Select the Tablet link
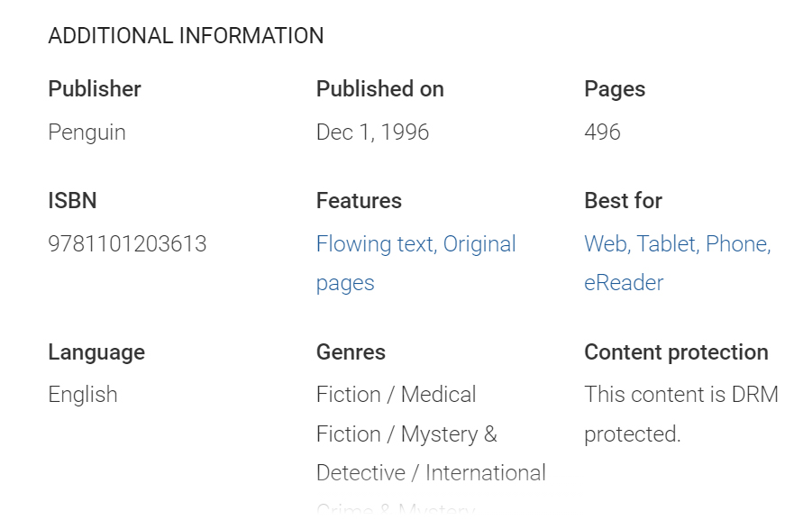812x520 pixels. pos(666,244)
